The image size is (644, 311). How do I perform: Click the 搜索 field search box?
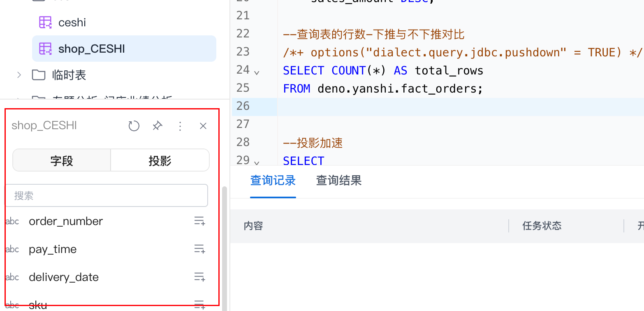106,195
